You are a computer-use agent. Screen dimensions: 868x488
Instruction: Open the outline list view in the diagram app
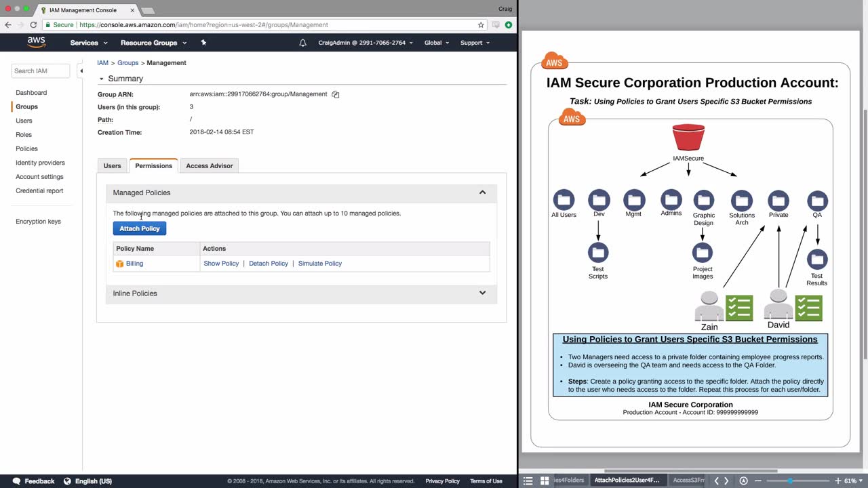[528, 481]
